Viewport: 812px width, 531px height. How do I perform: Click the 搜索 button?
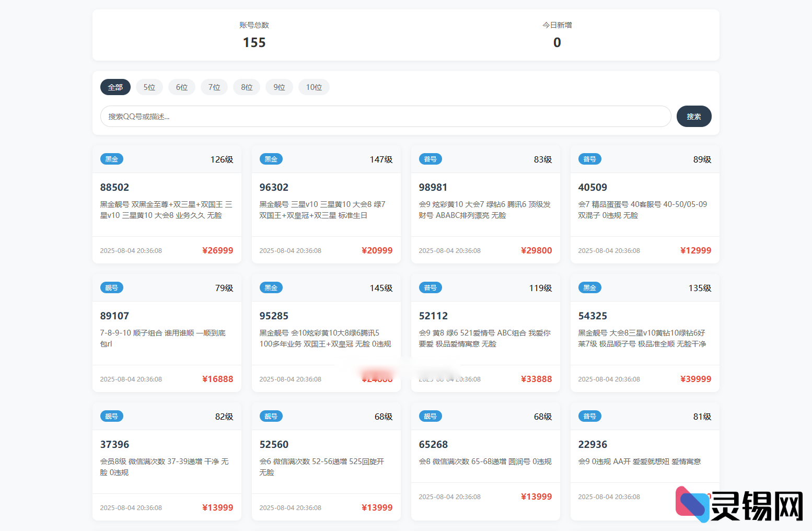(x=693, y=117)
